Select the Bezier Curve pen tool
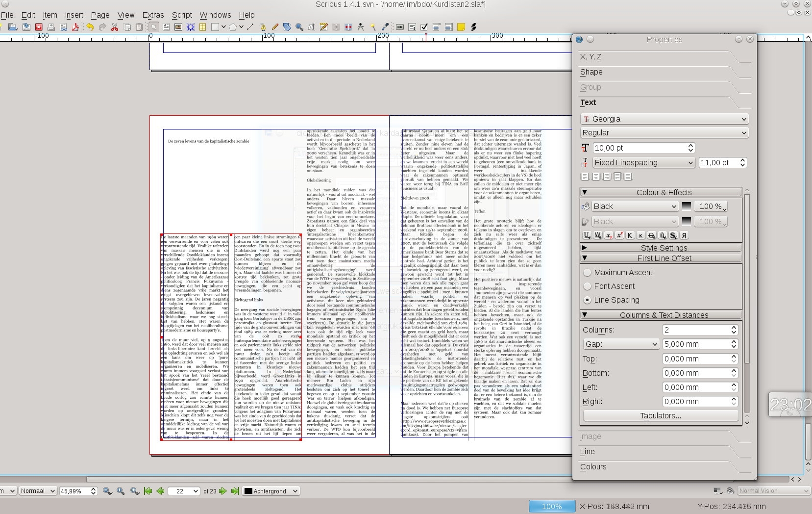Image resolution: width=812 pixels, height=514 pixels. [263, 27]
